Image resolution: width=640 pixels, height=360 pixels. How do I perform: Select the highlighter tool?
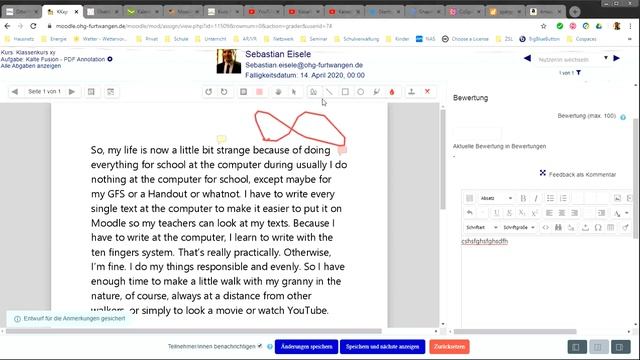point(376,92)
